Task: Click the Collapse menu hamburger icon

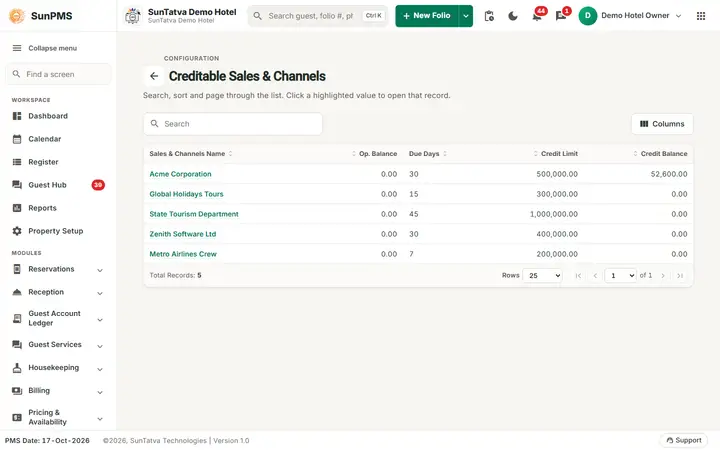Action: [17, 48]
